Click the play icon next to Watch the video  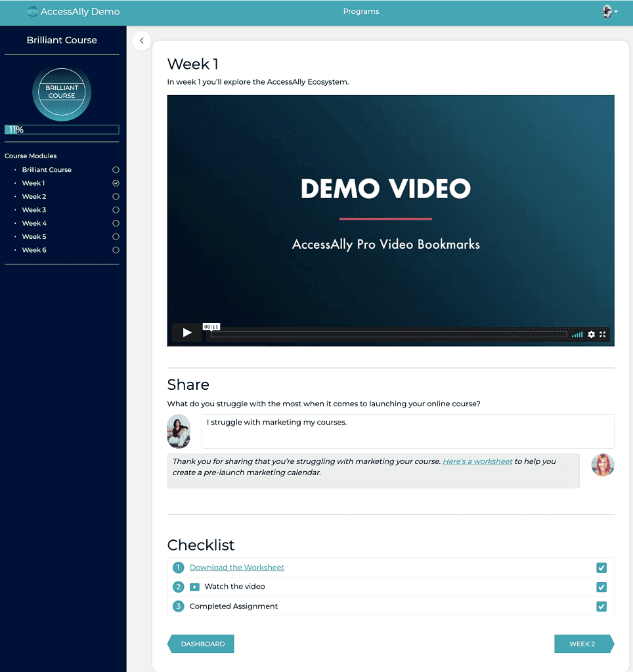194,587
